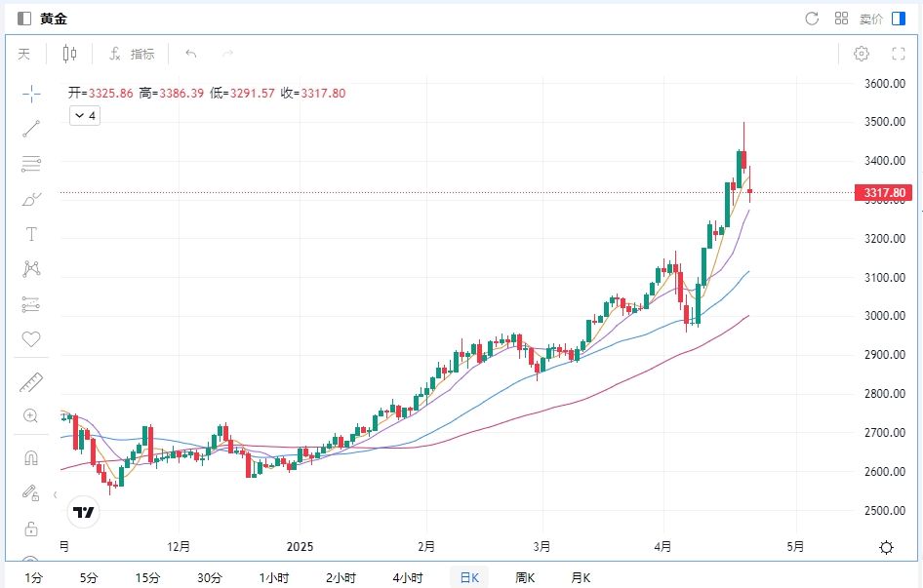Click the zoom in magnifier tool
This screenshot has height=588, width=923.
pyautogui.click(x=31, y=416)
